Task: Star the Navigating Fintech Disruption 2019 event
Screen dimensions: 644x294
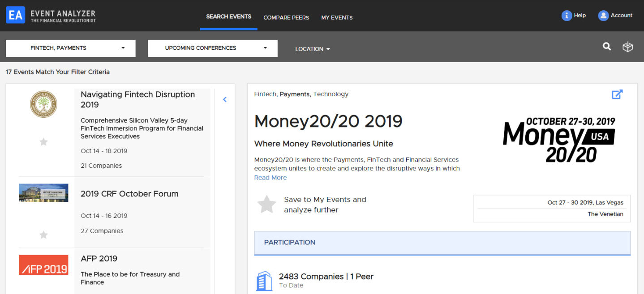Action: 43,142
